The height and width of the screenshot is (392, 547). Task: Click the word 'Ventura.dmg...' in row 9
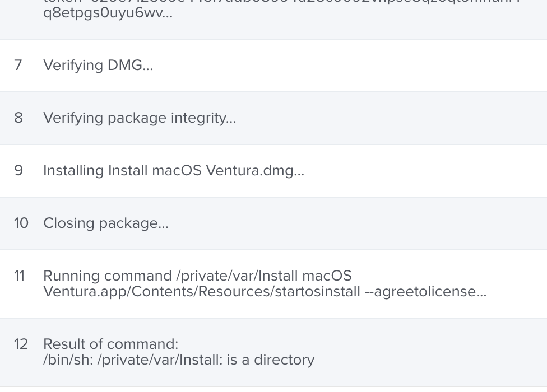[x=255, y=170]
